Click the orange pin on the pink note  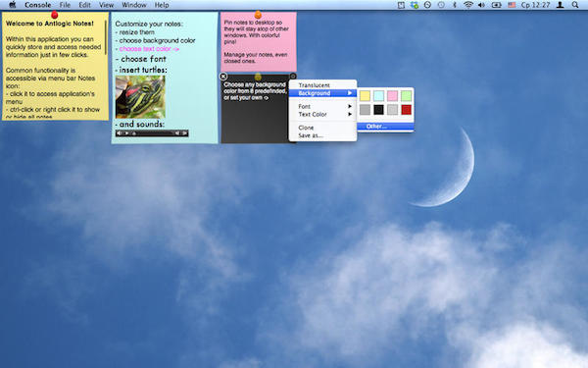(x=258, y=15)
